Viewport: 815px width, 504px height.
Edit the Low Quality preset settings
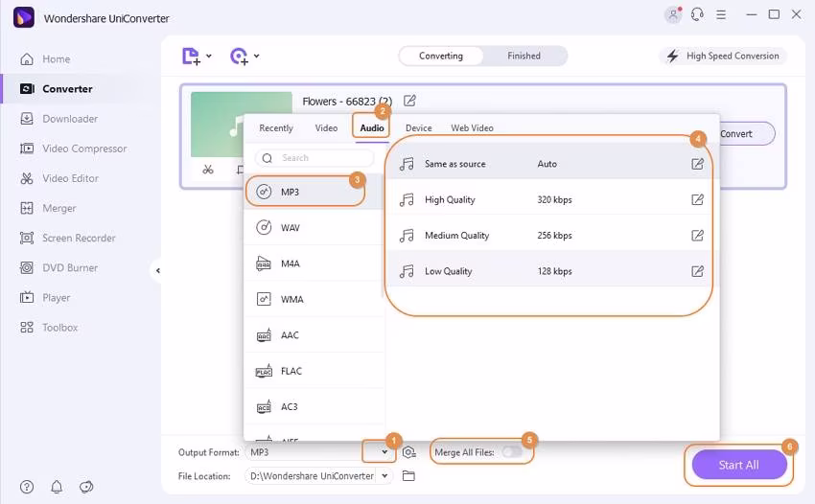coord(697,271)
